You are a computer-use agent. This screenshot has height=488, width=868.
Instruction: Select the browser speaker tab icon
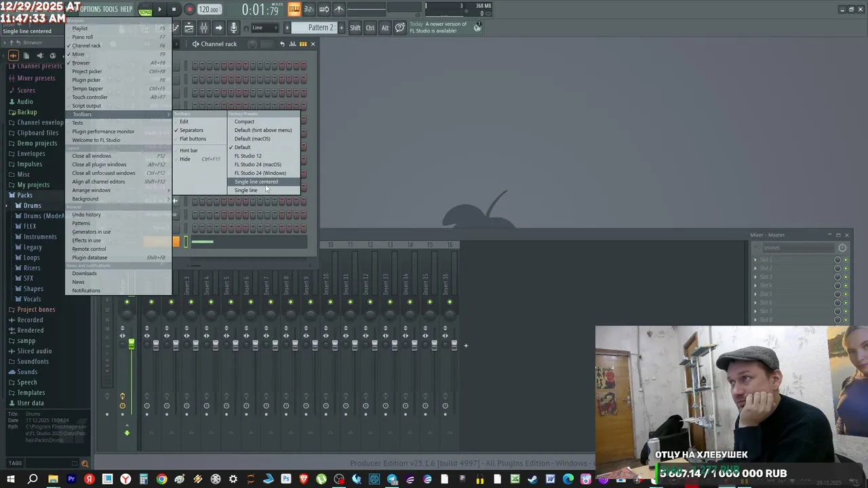39,56
